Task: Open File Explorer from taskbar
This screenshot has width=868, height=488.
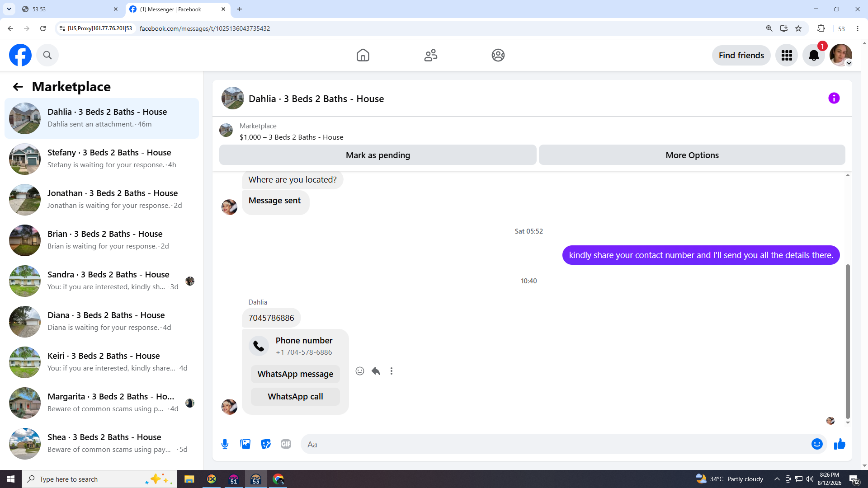Action: tap(189, 479)
